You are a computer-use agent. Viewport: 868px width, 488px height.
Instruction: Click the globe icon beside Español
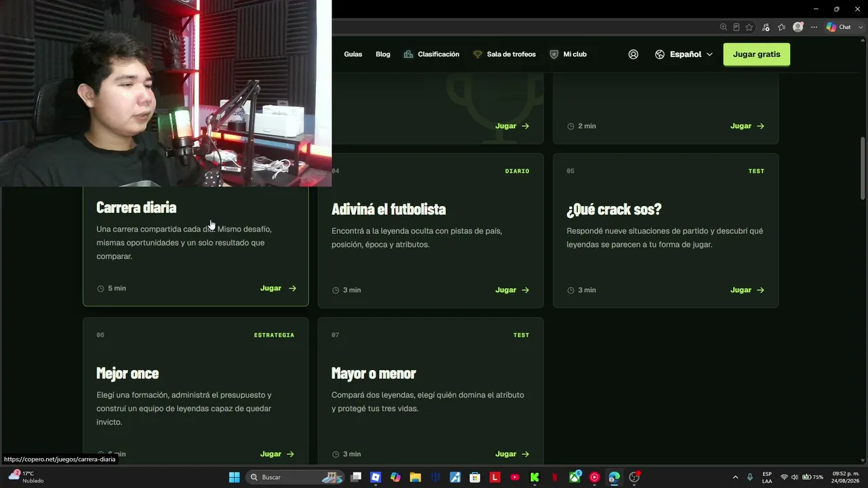click(x=660, y=54)
